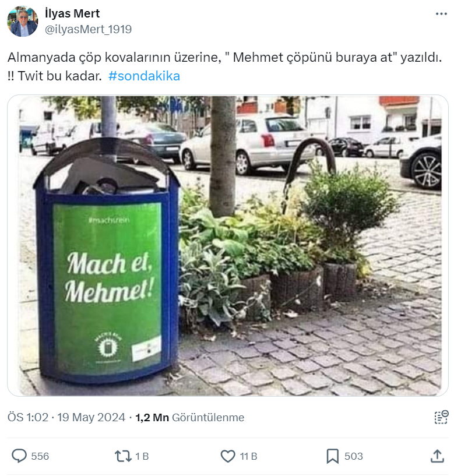Open İlyas Mert's profile avatar
The image size is (454, 476).
23,22
